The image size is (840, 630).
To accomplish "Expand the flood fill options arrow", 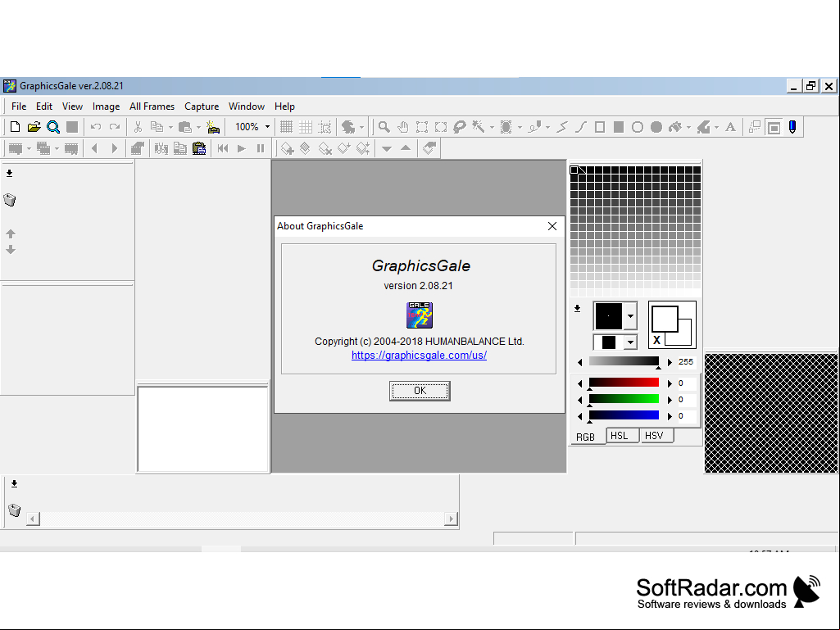I will point(688,128).
